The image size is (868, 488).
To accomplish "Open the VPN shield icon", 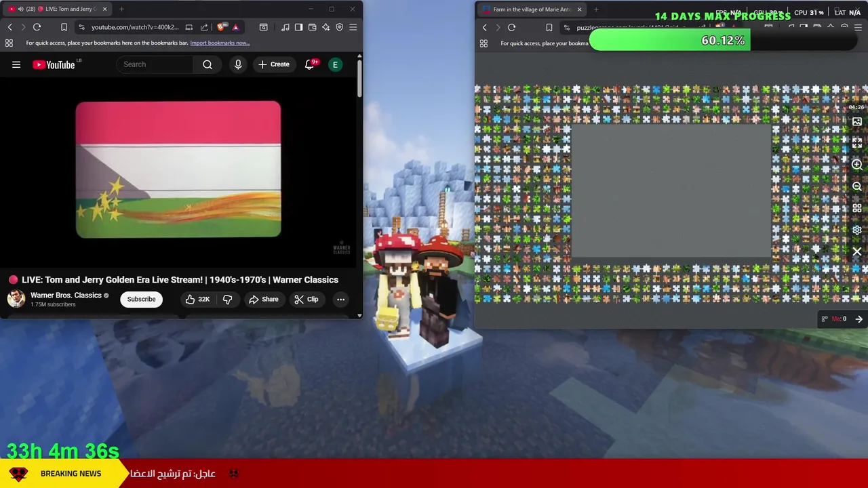I will pyautogui.click(x=339, y=27).
